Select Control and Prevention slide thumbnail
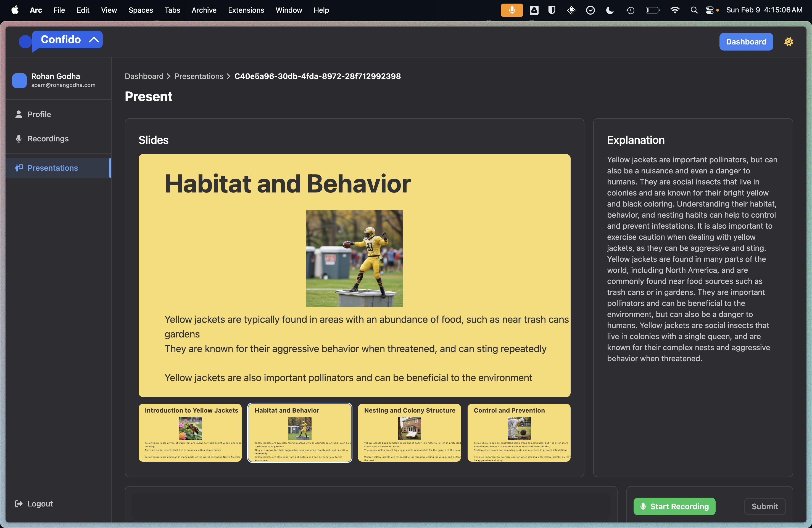Screen dimensions: 812x528 click(x=519, y=432)
